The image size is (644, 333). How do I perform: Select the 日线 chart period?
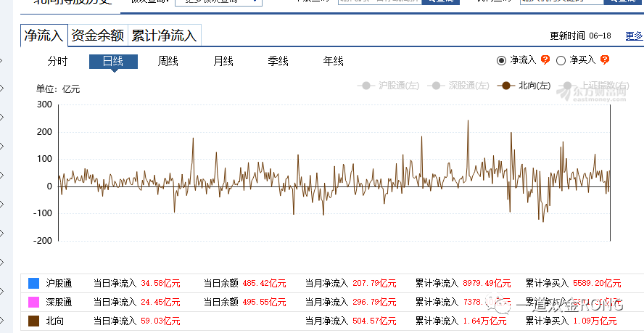[113, 62]
